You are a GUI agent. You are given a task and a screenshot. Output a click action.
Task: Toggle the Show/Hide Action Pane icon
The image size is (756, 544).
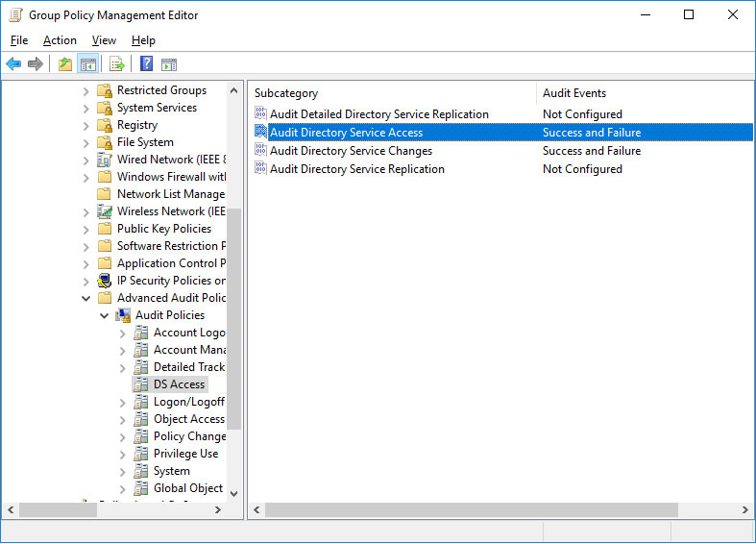click(x=169, y=64)
